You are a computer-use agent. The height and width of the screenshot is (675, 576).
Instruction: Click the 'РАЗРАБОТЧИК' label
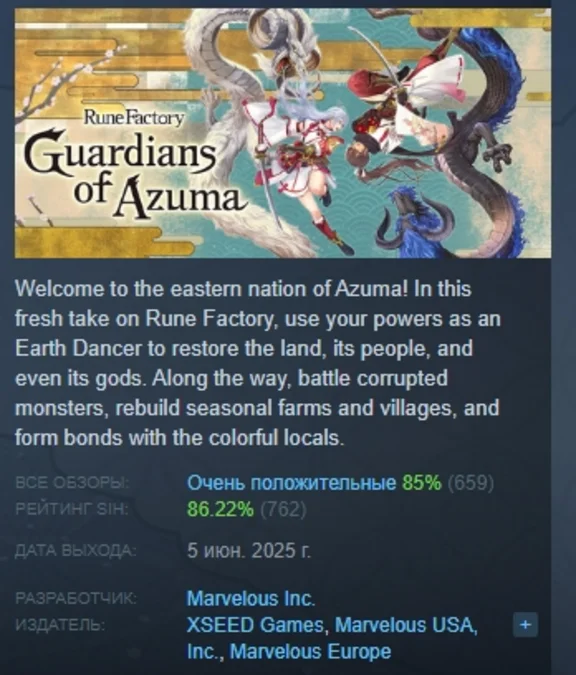(76, 598)
